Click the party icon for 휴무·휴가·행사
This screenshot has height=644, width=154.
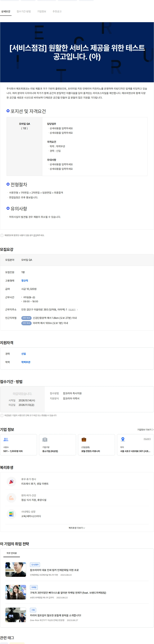point(12,481)
